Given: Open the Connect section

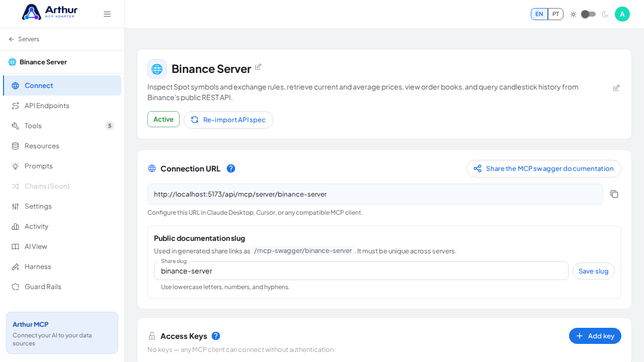Looking at the screenshot, I should click(x=62, y=85).
